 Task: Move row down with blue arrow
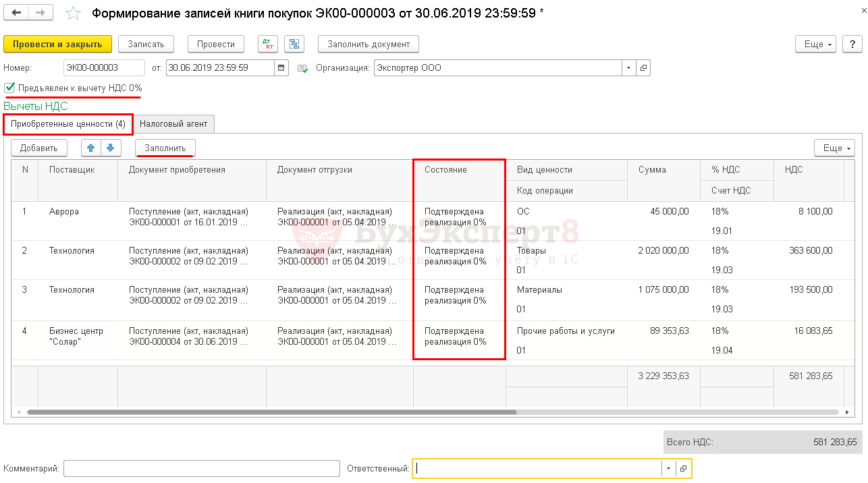coord(109,148)
